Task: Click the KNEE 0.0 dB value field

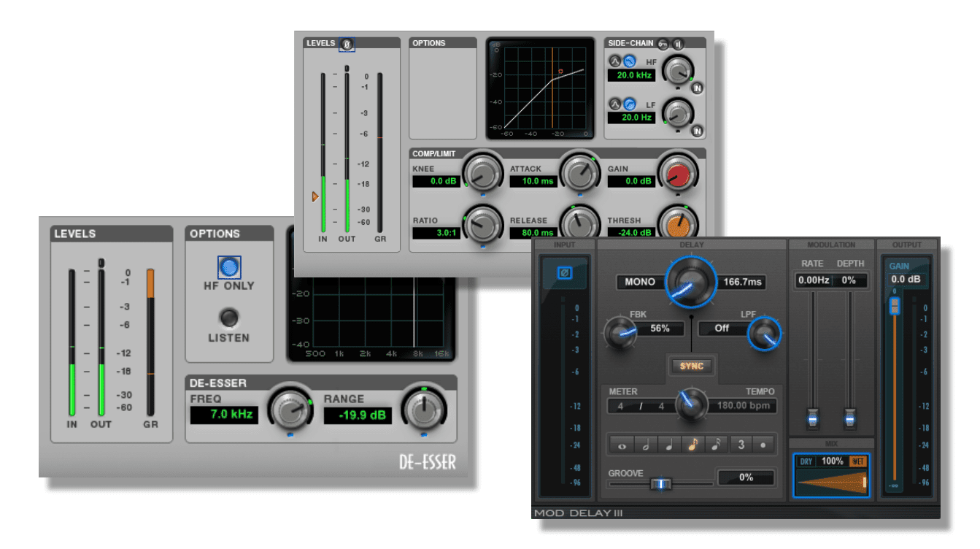Action: [x=436, y=181]
